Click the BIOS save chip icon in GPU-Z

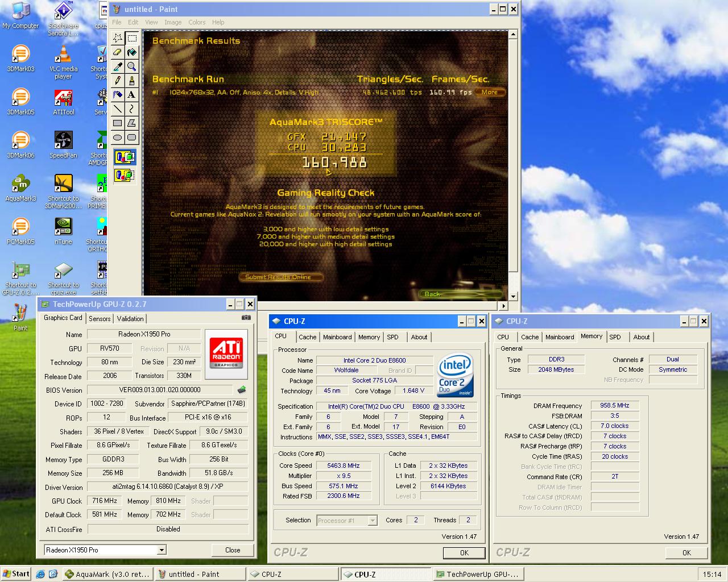(x=242, y=390)
